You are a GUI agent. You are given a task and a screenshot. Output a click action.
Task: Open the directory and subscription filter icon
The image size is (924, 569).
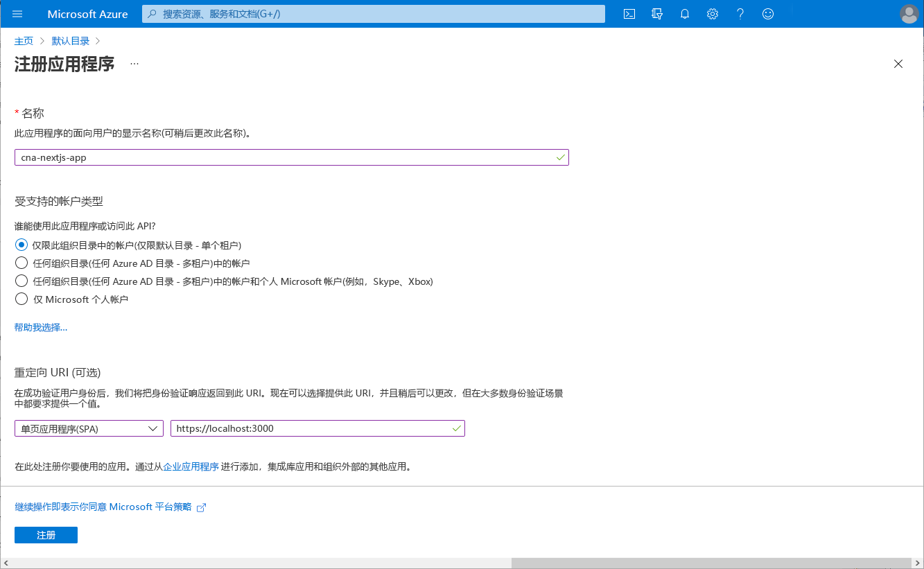657,14
